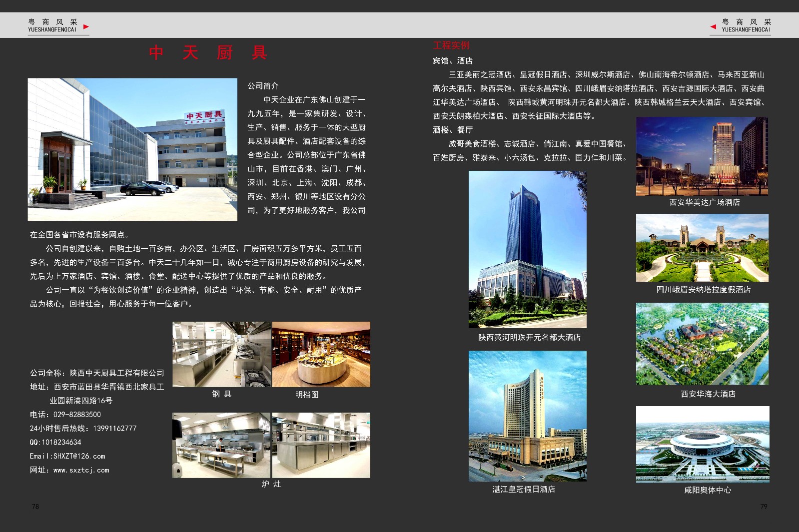
Task: Select company name 陕西中天厨具工程有限公司 line
Action: pyautogui.click(x=97, y=373)
